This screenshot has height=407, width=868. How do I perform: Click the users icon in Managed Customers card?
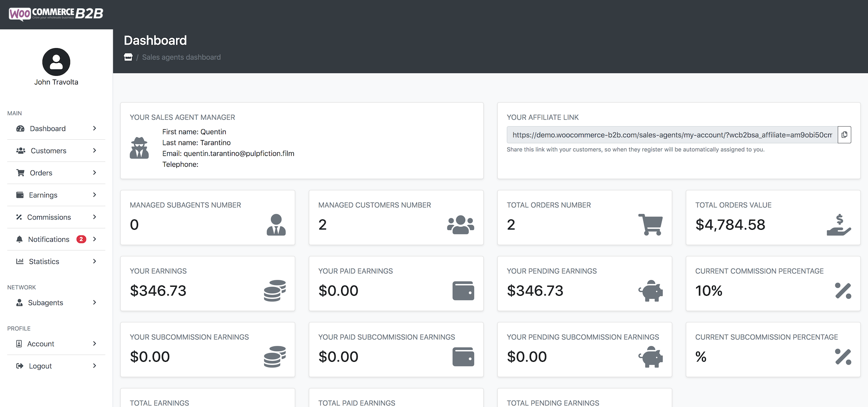[x=461, y=225]
